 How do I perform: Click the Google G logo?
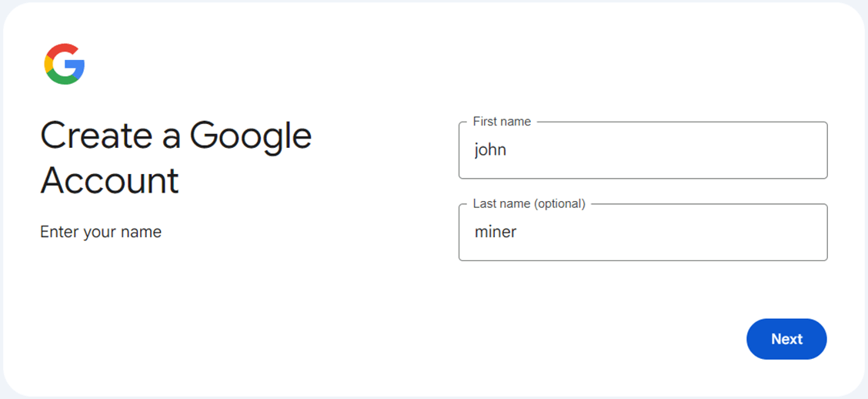65,64
